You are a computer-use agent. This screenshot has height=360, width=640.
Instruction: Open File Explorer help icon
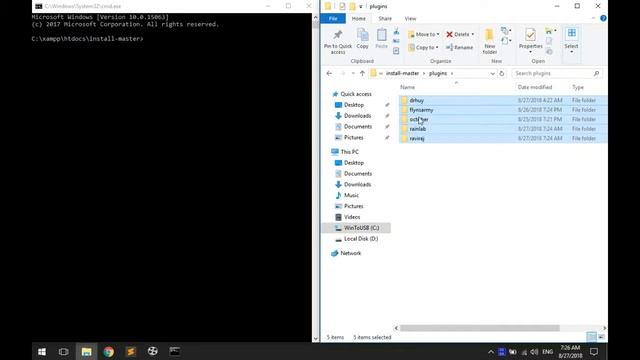click(x=603, y=18)
